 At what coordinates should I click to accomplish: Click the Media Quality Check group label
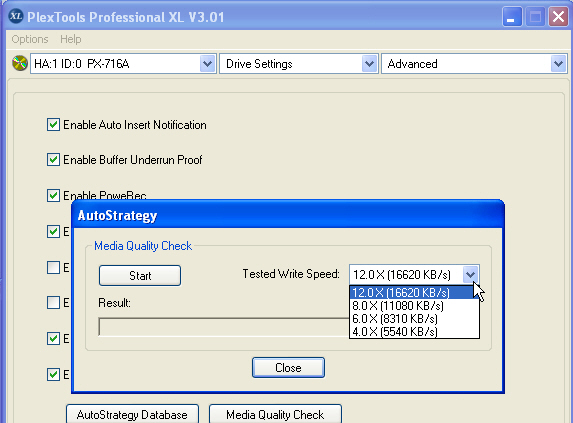tap(143, 246)
